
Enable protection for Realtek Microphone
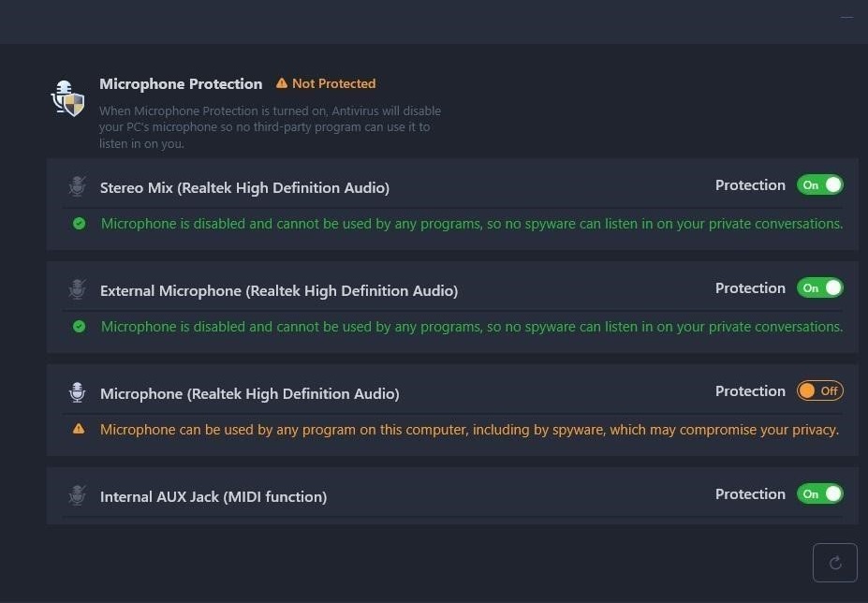tap(820, 391)
